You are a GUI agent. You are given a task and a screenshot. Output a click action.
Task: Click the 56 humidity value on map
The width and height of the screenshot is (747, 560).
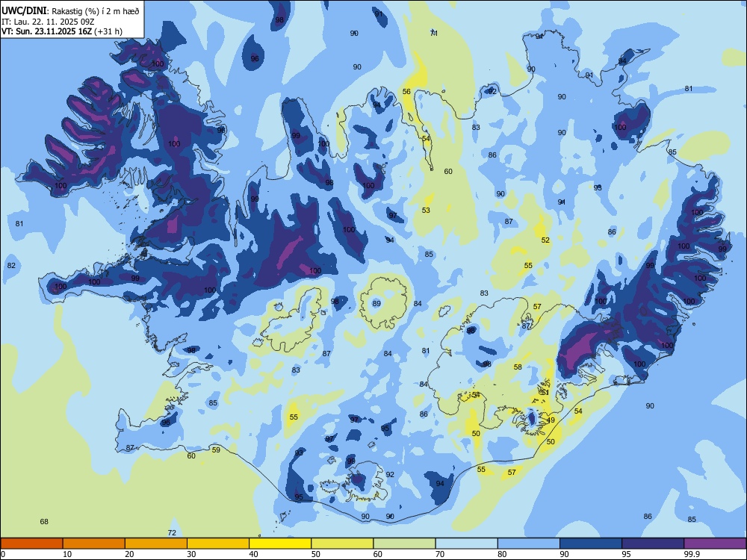(x=406, y=91)
